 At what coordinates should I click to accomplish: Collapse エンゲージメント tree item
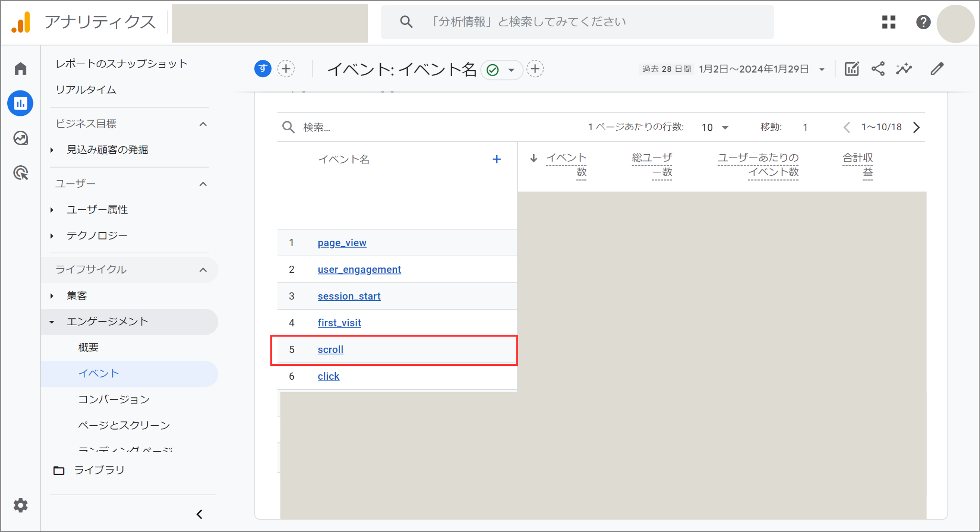point(52,322)
